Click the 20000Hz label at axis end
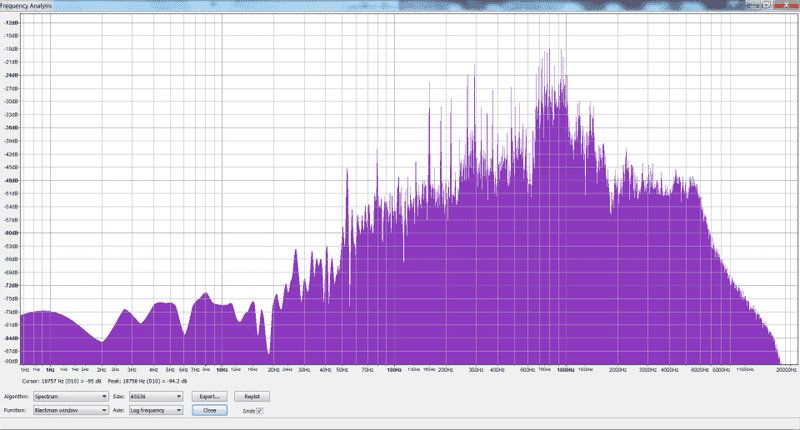Screen dimensions: 800x430 (x=785, y=369)
